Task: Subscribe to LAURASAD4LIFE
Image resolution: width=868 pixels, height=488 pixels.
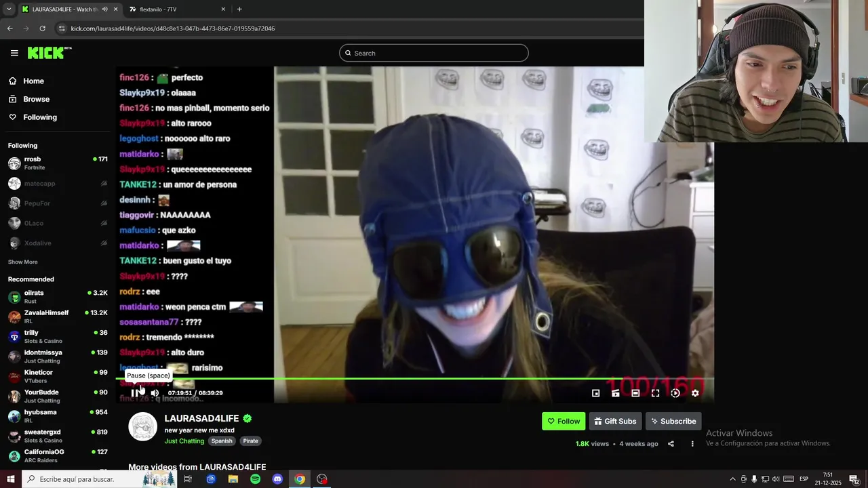Action: click(x=673, y=421)
